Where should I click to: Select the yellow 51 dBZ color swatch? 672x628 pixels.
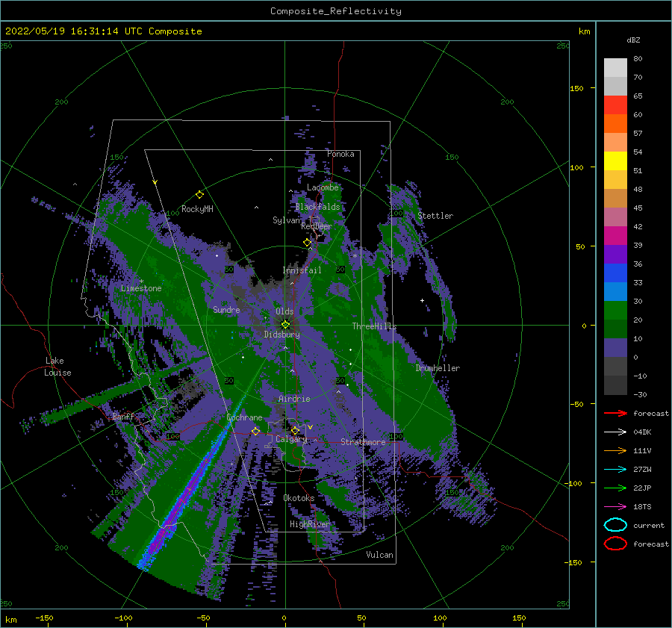tap(615, 161)
